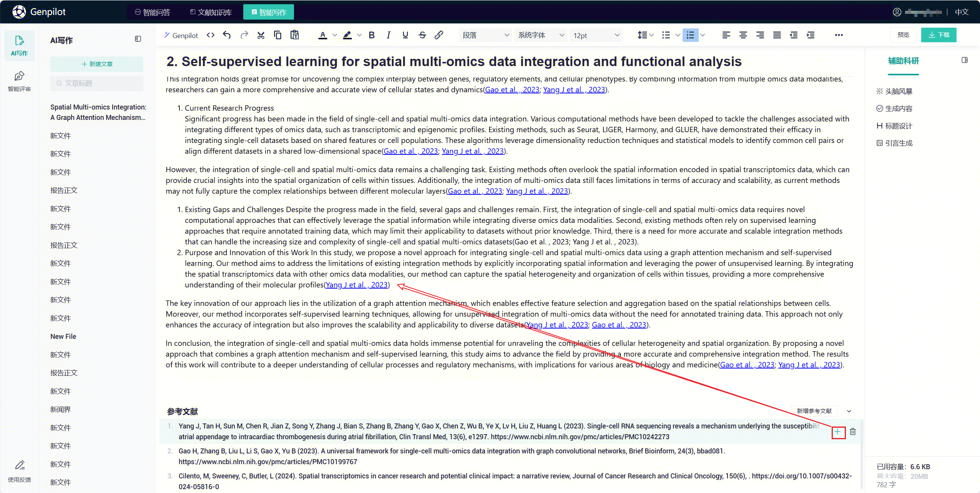
Task: Open highlight color dropdown arrow
Action: tap(359, 35)
